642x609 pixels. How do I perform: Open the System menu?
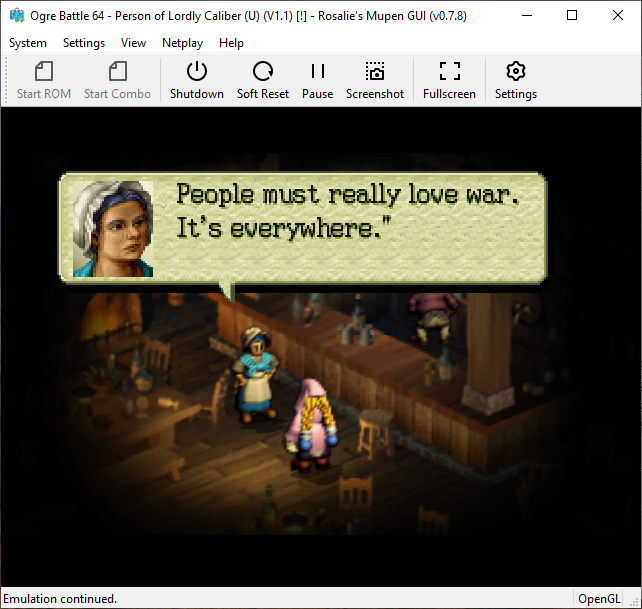tap(28, 43)
